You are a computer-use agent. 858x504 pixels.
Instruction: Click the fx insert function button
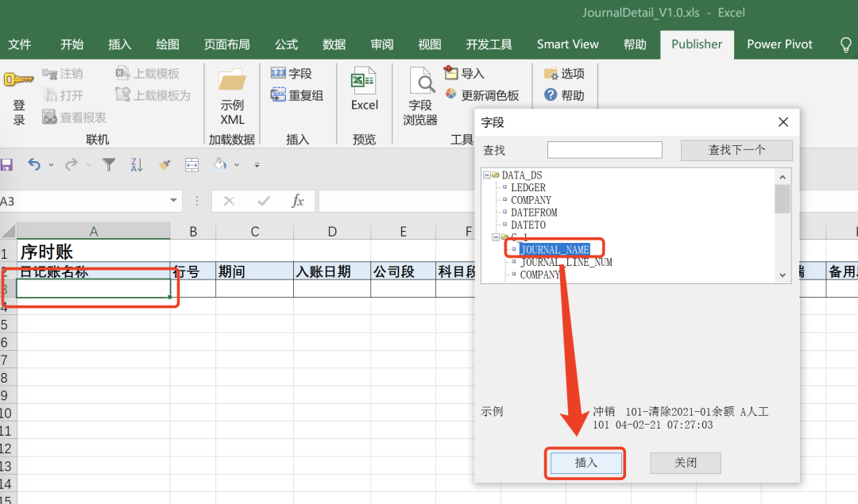tap(297, 201)
